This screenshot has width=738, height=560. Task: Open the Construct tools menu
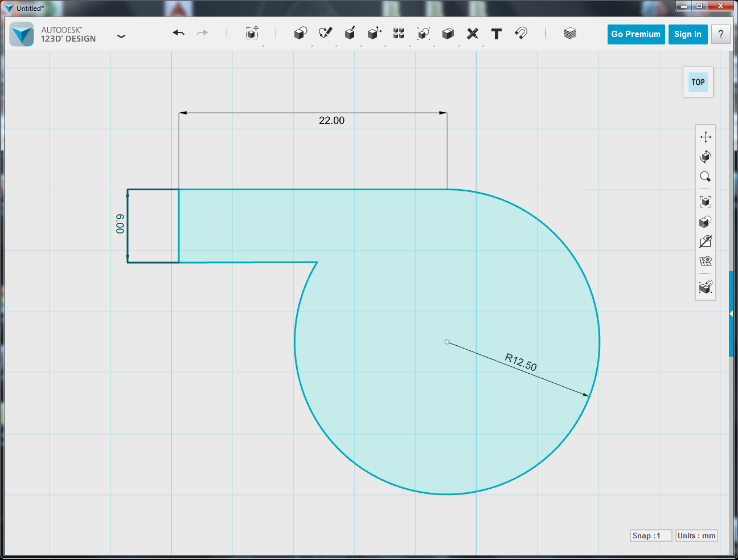tap(350, 34)
